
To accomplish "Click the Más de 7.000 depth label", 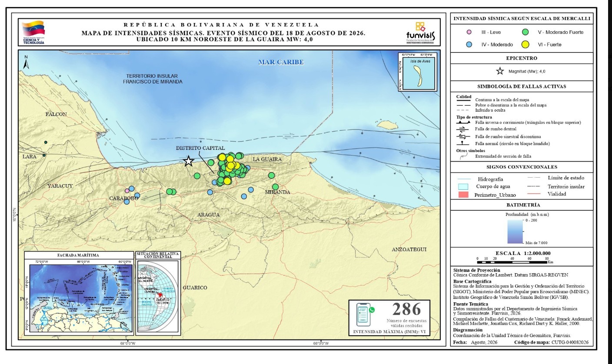I will (x=536, y=242).
